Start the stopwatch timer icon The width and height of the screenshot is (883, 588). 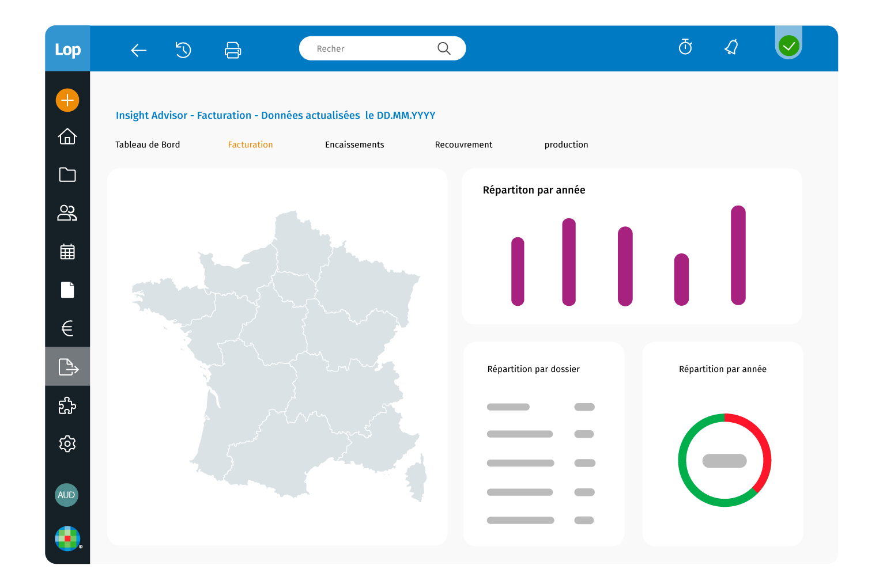tap(685, 47)
